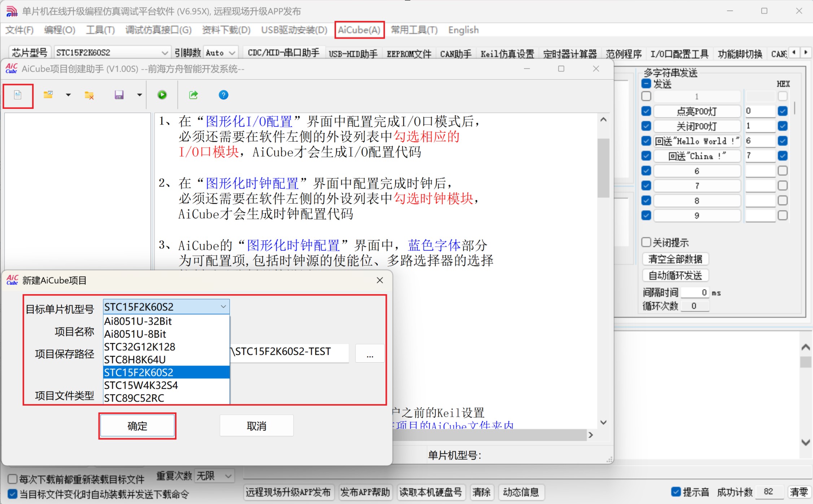Click the 间隔时间 ms input field
The image size is (813, 504).
click(695, 293)
